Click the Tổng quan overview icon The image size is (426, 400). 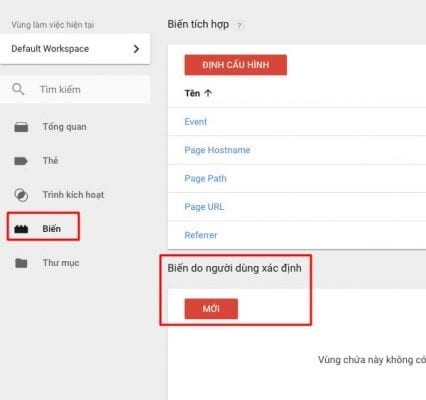(21, 127)
